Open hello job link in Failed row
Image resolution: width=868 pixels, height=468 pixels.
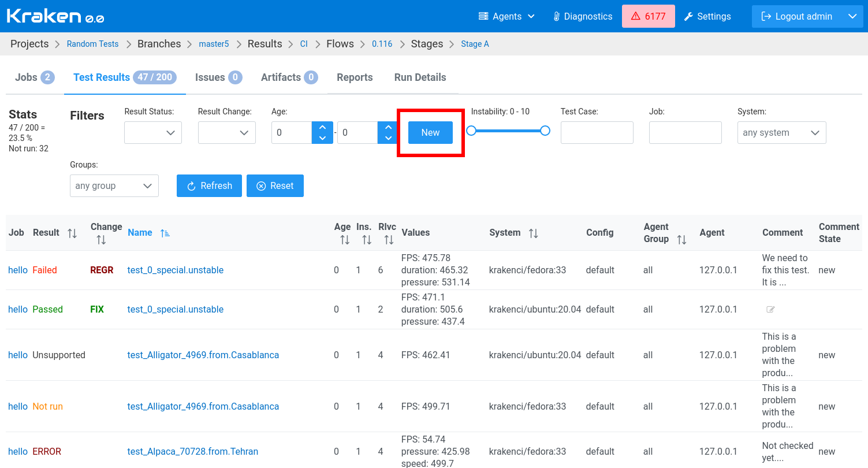pos(18,270)
